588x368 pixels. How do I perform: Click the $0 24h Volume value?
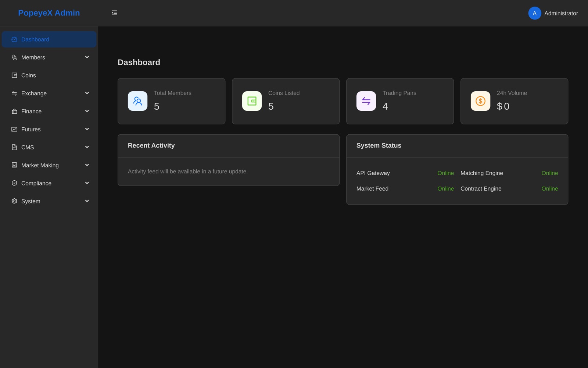click(503, 106)
